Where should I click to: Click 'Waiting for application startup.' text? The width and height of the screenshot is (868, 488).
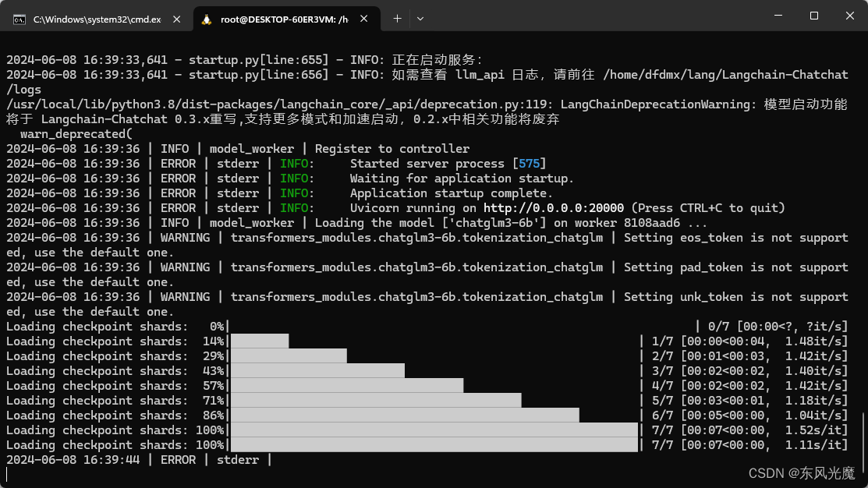pyautogui.click(x=462, y=179)
